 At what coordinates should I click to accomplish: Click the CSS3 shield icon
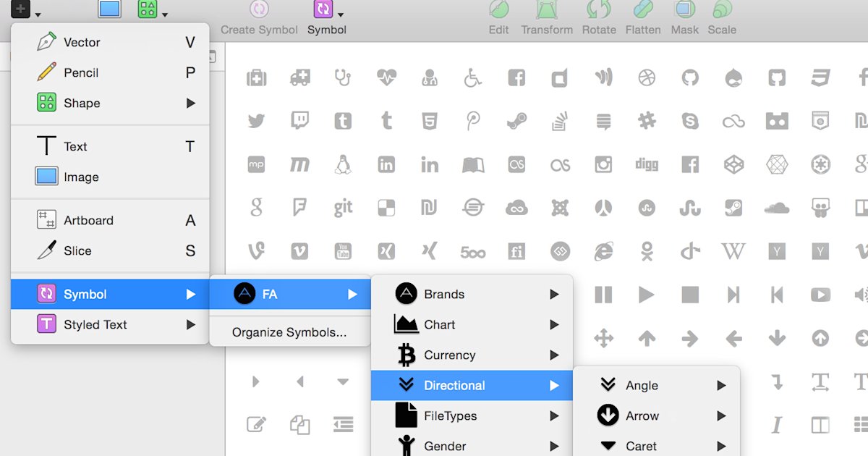click(820, 77)
